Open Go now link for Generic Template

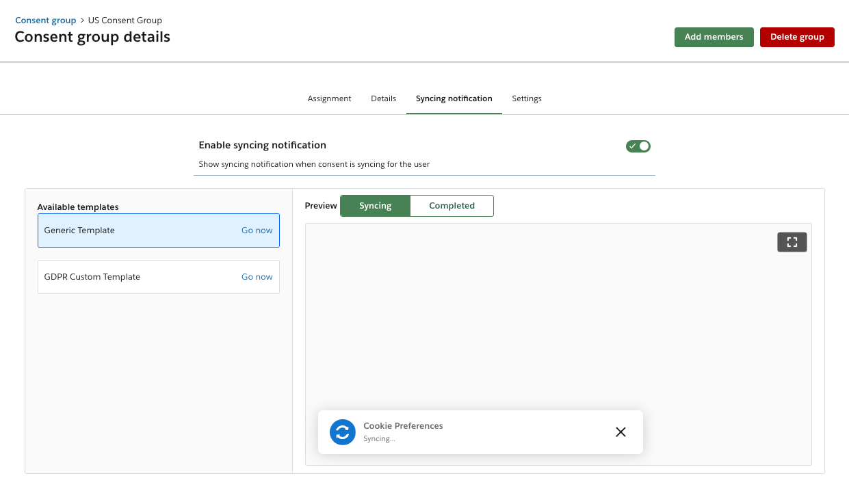click(257, 230)
